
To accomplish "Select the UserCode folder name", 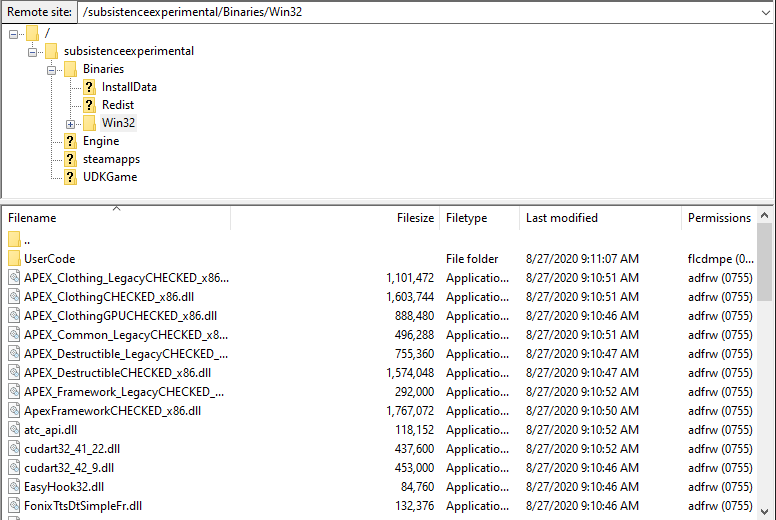I will [x=49, y=259].
